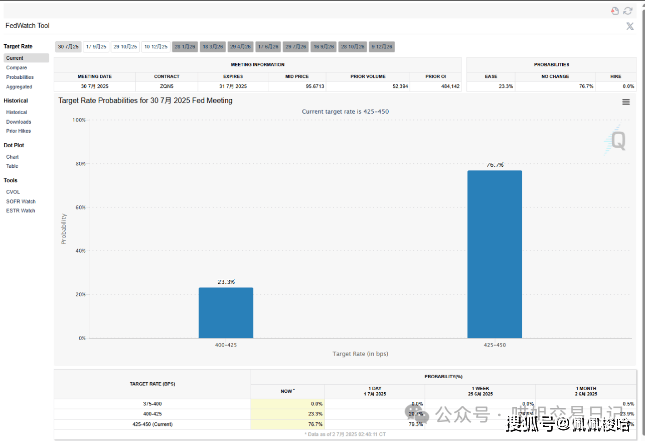Select the 17 9月25 meeting tab
The width and height of the screenshot is (645, 441).
pos(96,47)
